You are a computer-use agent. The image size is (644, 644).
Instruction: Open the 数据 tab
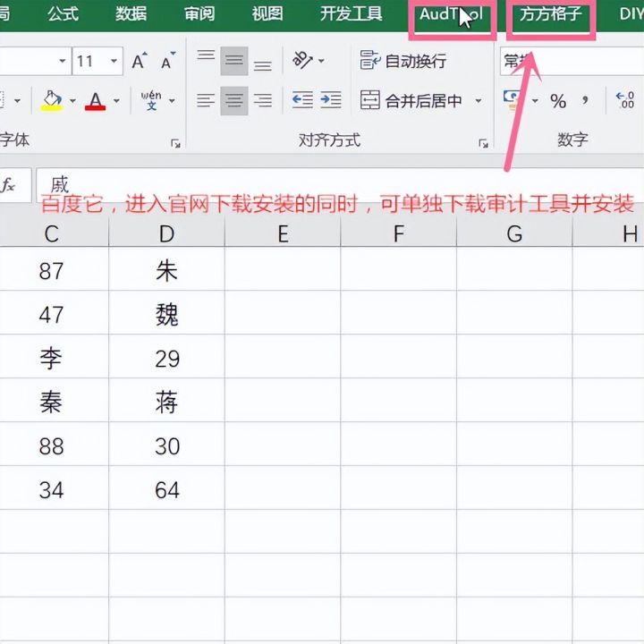point(131,14)
